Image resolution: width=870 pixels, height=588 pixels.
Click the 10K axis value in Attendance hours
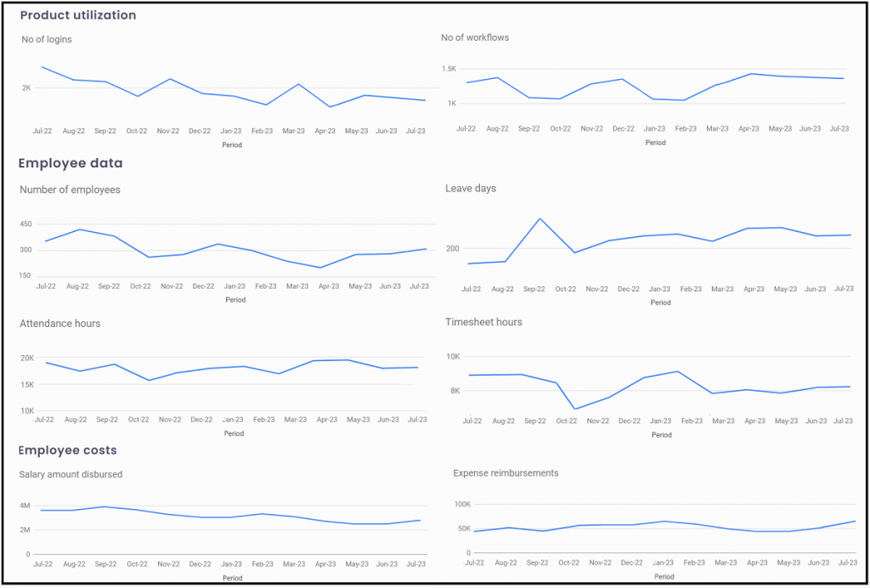tap(27, 411)
